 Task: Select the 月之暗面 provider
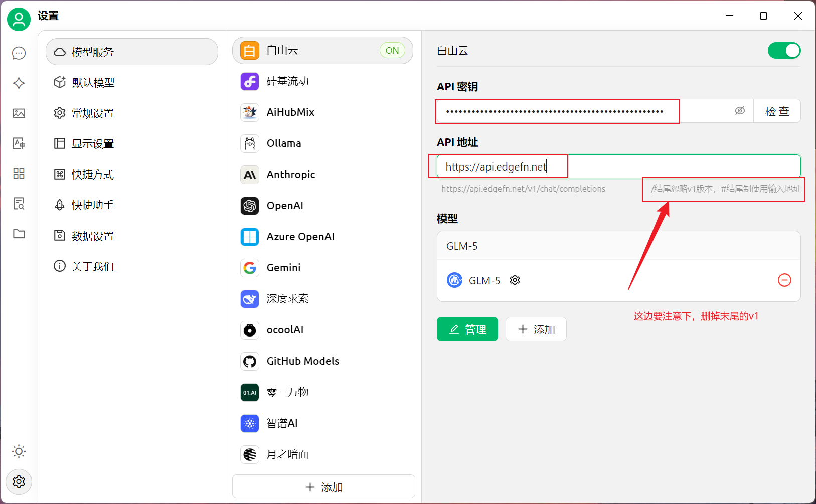click(x=322, y=454)
